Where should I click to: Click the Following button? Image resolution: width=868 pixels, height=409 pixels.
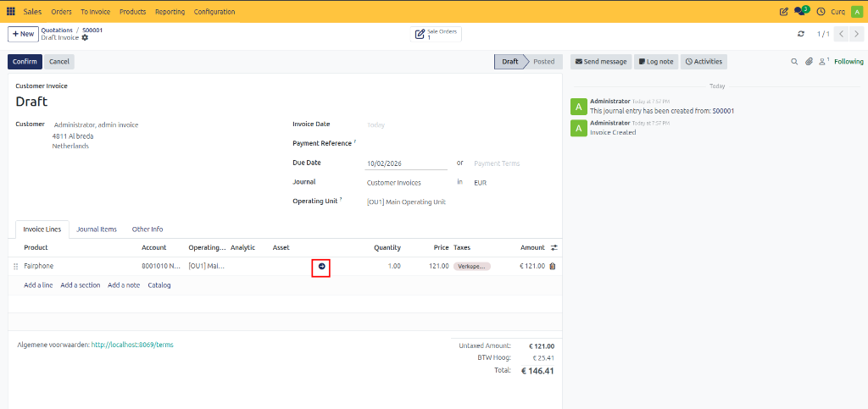point(849,61)
